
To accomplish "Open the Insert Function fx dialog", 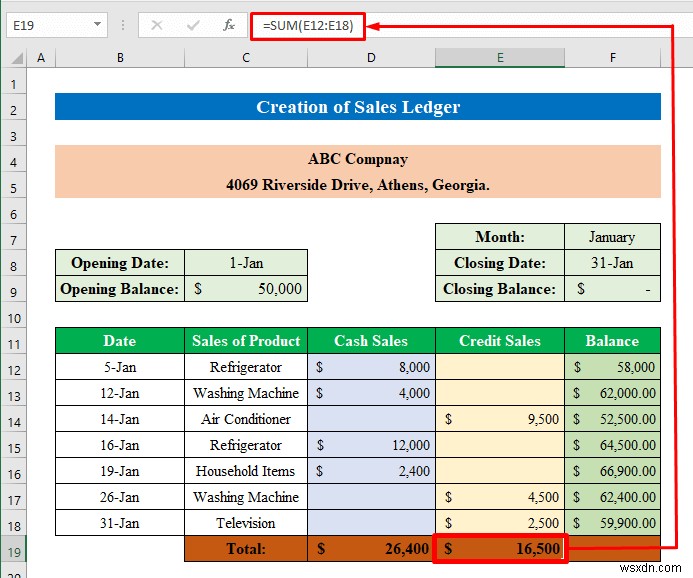I will pos(229,25).
